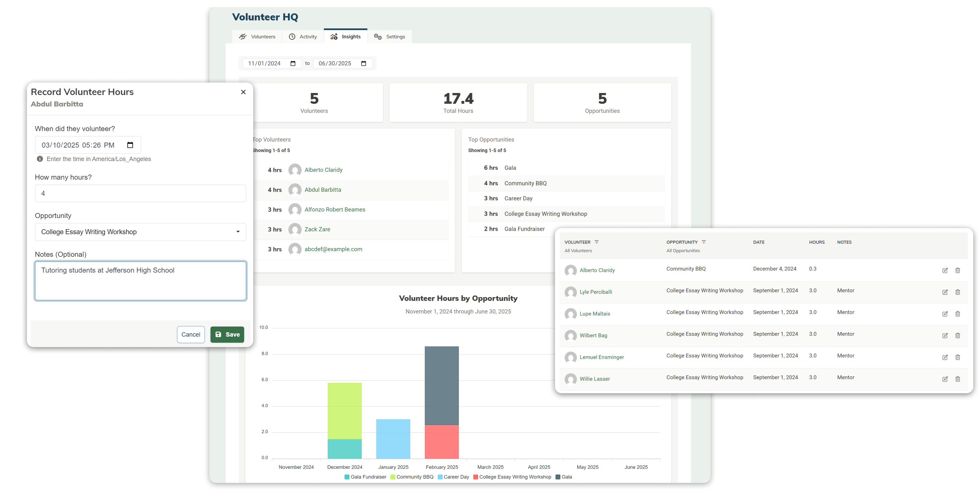980x495 pixels.
Task: Open Alfonzo Robert Beames volunteer link
Action: tap(334, 210)
